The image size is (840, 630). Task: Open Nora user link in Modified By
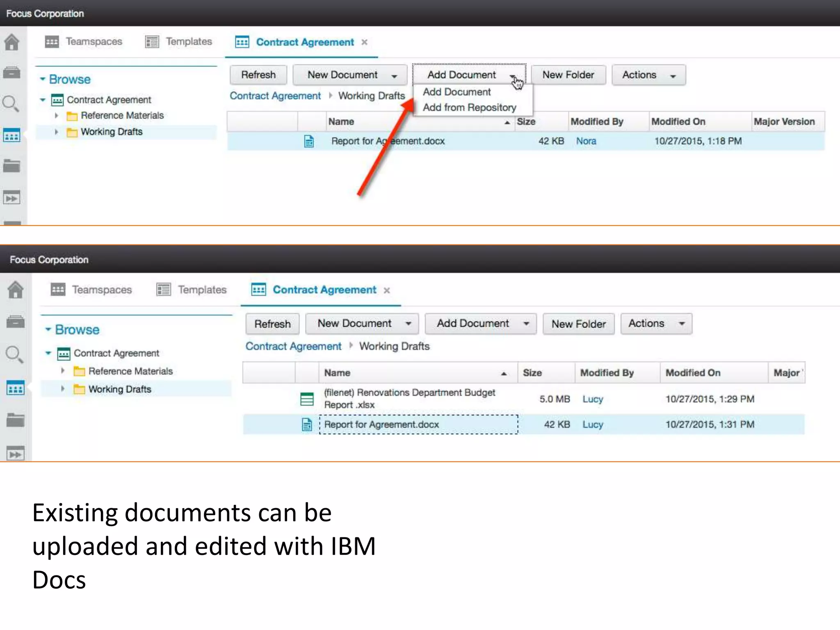click(586, 141)
